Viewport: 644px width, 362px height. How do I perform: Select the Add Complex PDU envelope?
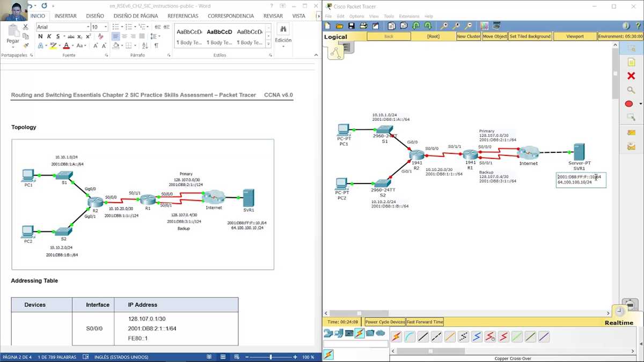[x=631, y=146]
